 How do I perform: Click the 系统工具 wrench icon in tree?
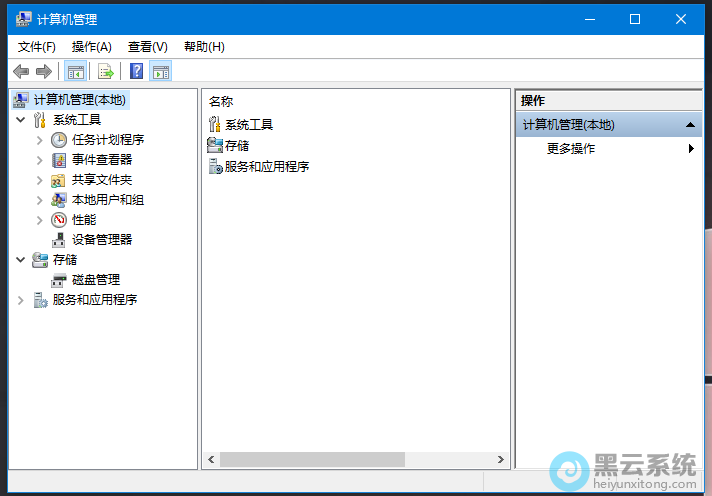40,120
